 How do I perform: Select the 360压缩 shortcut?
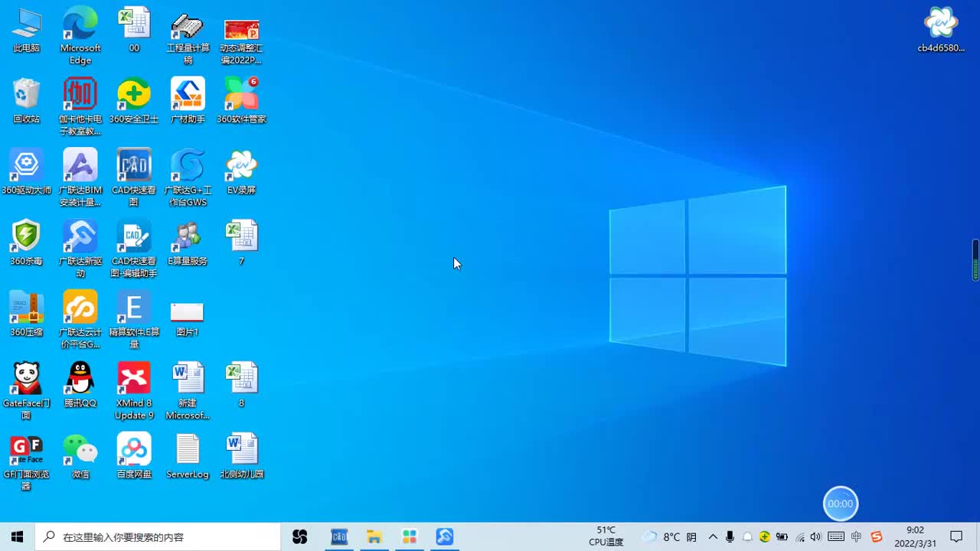coord(27,315)
